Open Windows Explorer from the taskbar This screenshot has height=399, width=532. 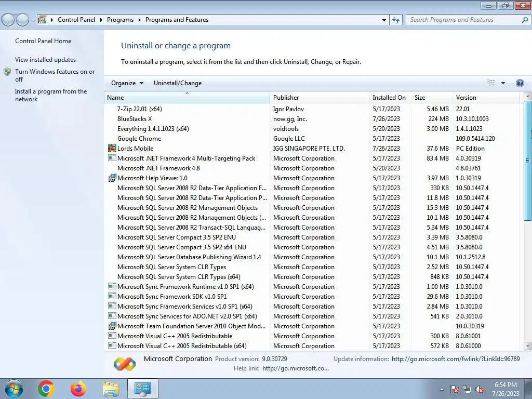[111, 389]
